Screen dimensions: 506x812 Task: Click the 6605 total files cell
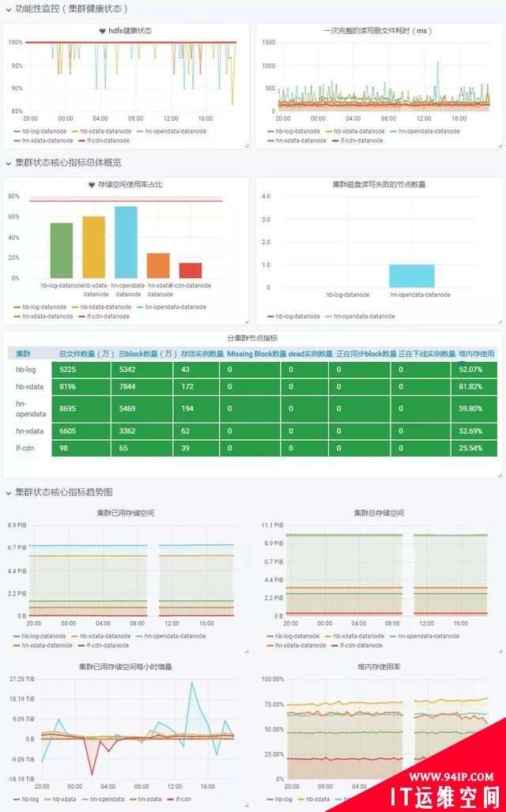pyautogui.click(x=81, y=430)
